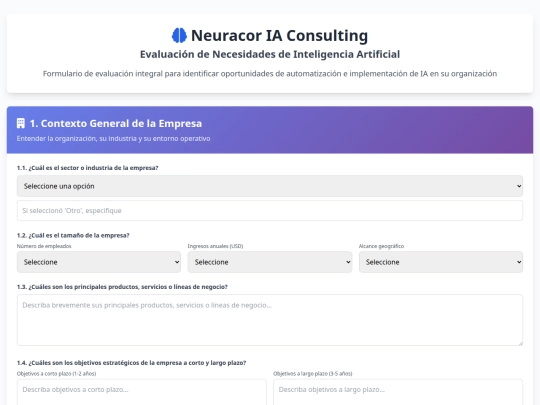This screenshot has height=405, width=540.
Task: Click 'Objetivos a largo plazo (3-5 años)' label
Action: coord(313,373)
